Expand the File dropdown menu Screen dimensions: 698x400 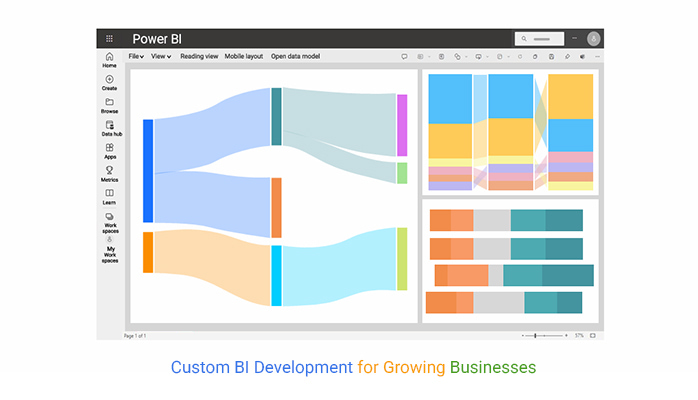pos(136,56)
